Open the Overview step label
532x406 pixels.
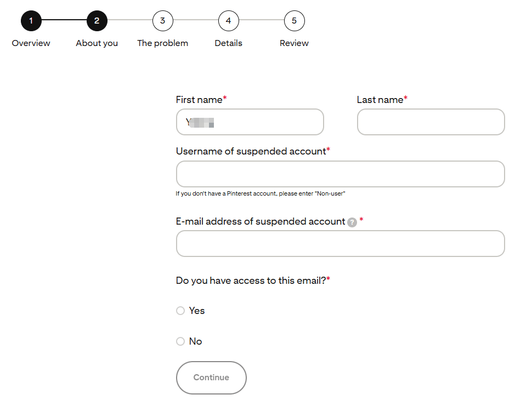[31, 43]
